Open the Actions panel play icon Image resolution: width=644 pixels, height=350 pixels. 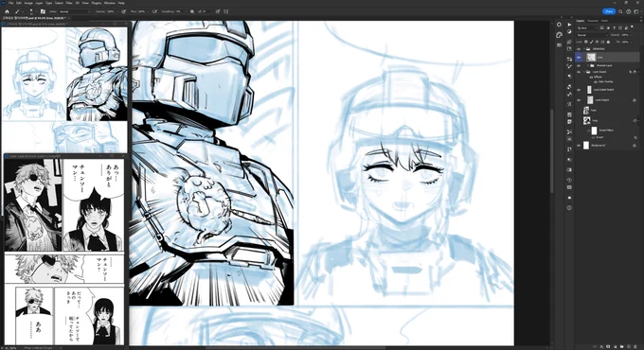(x=569, y=25)
